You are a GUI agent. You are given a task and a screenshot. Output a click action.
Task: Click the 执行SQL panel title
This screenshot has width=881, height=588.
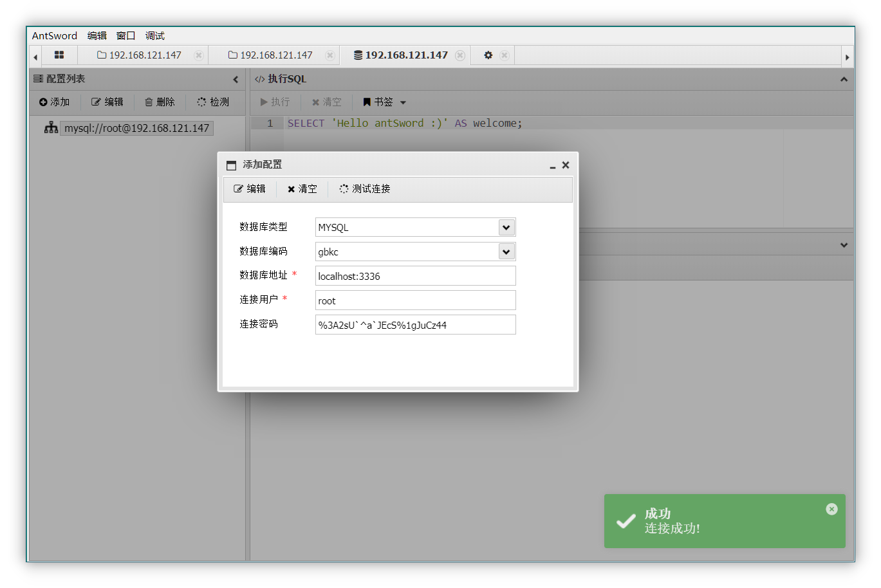coord(287,78)
